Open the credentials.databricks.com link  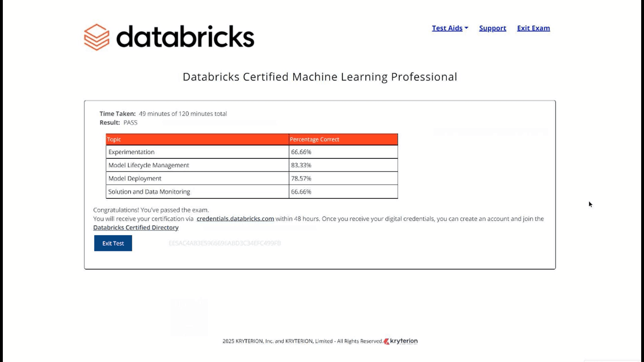[x=235, y=219]
